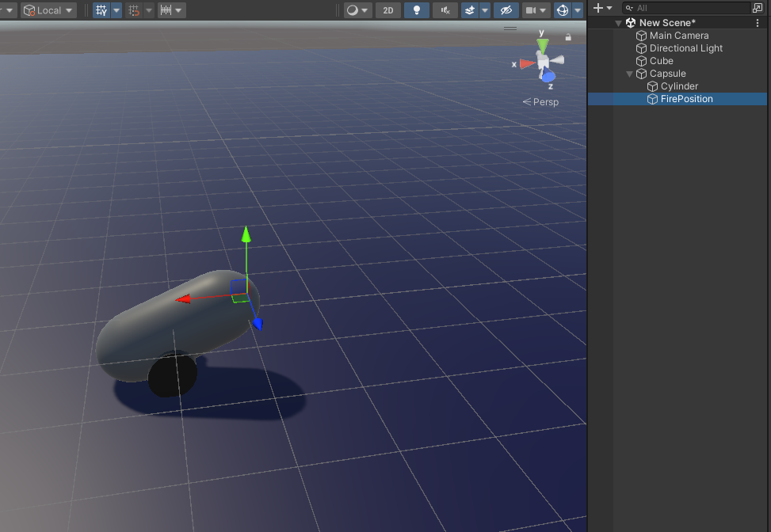The image size is (771, 532).
Task: Click the hierarchy search field
Action: click(686, 8)
